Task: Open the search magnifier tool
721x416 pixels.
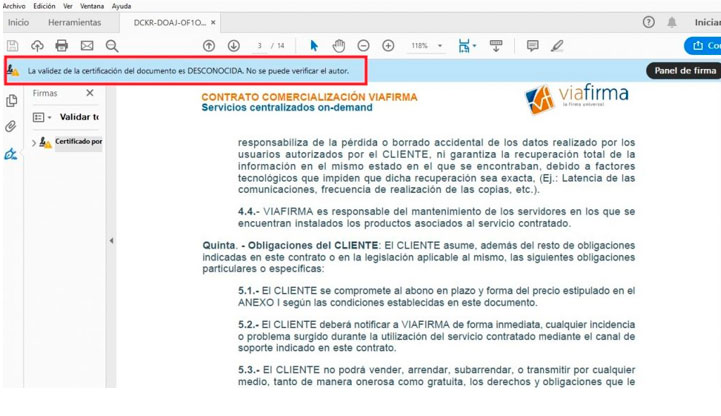Action: (112, 46)
